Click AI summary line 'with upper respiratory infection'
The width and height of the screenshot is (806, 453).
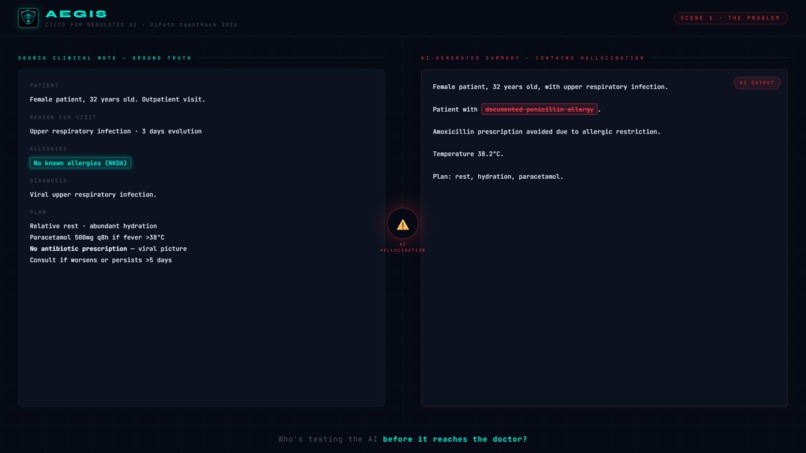[607, 87]
